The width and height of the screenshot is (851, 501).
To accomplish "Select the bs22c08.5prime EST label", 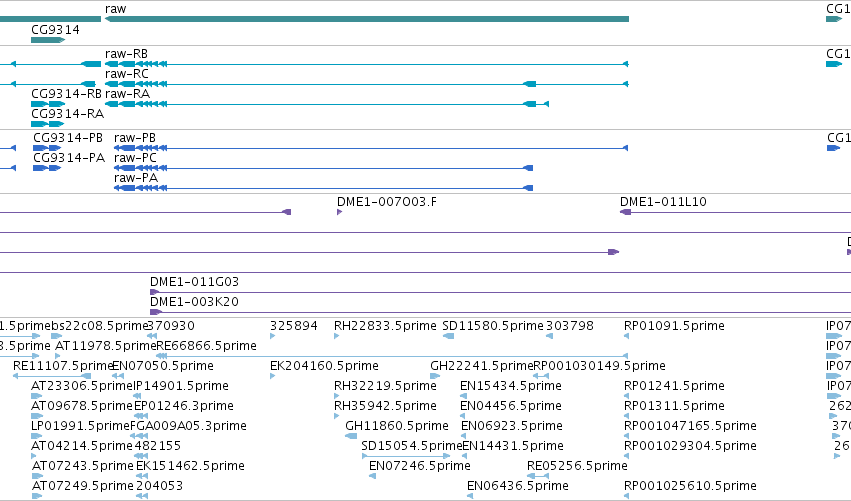I will coord(99,326).
